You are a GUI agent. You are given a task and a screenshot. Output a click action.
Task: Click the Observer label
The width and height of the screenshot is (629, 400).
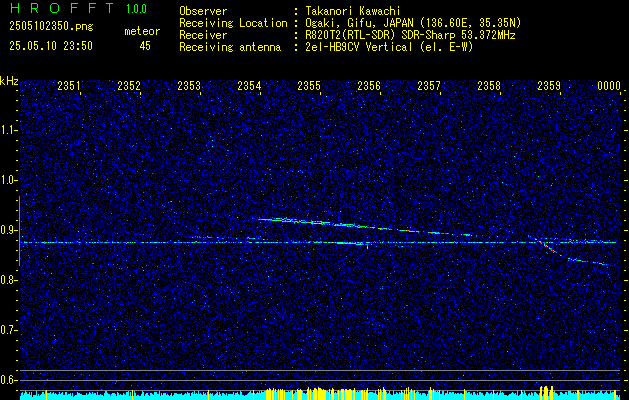(203, 11)
